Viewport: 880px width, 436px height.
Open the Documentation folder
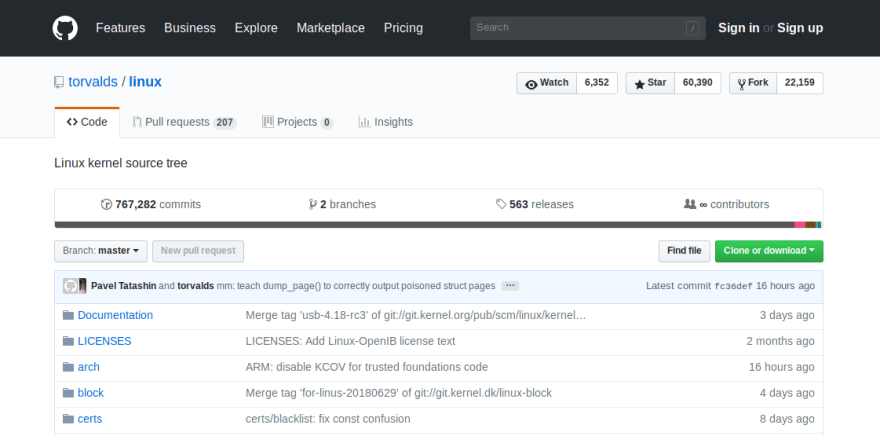(115, 315)
